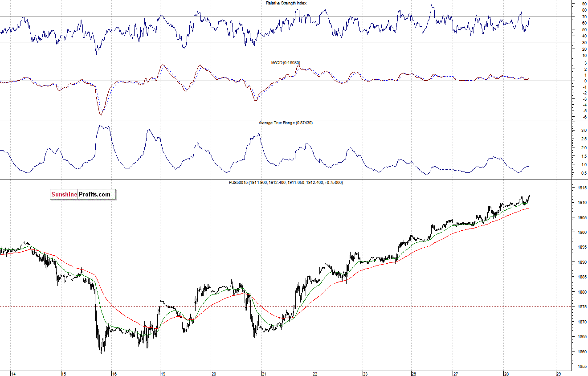Click price axis value 1875
This screenshot has height=376, width=588.
click(582, 307)
